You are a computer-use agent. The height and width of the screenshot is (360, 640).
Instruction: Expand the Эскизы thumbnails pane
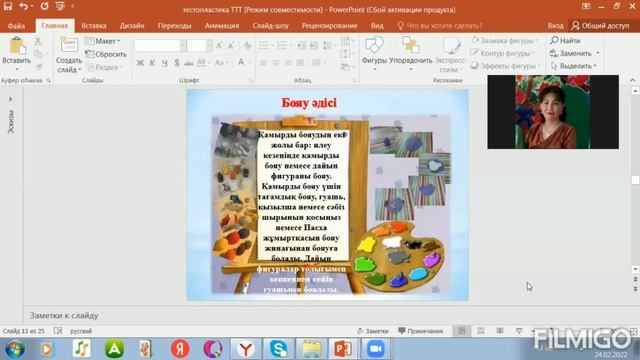(x=10, y=99)
